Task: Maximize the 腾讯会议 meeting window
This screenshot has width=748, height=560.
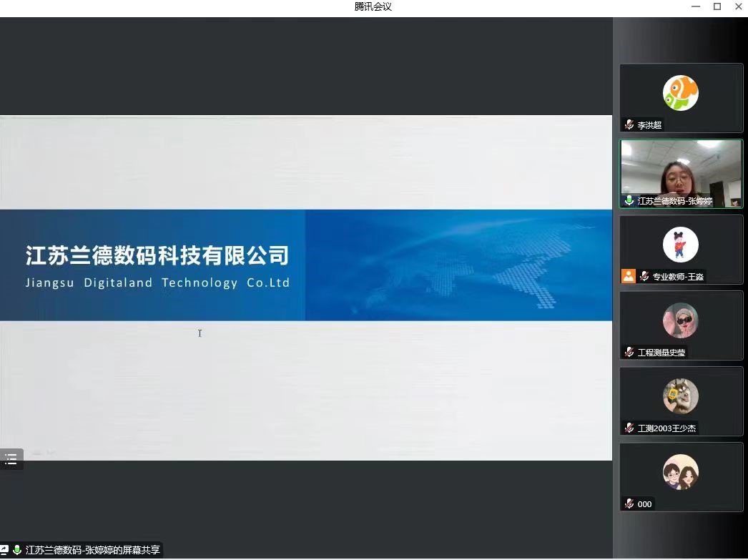Action: click(x=717, y=6)
